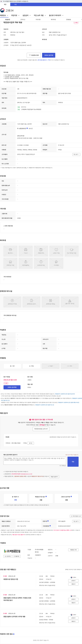Viewport: 82px width, 644px height.
Task: Click the info icon beside 빅데이터 추천 정보
Action: (14, 634)
